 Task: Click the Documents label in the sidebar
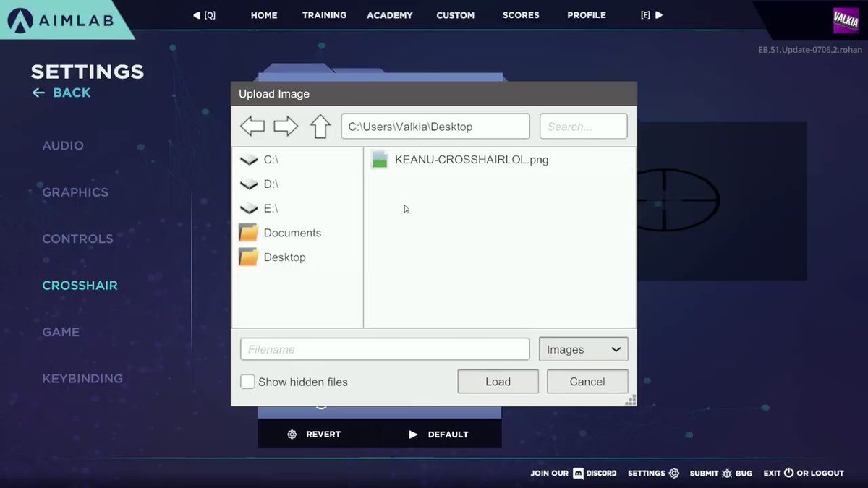292,233
